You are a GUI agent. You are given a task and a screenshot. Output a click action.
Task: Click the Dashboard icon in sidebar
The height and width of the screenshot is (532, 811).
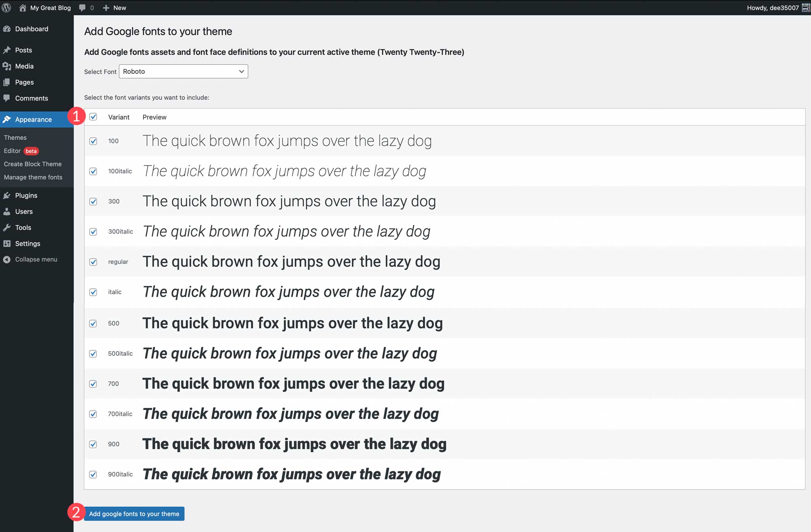tap(9, 28)
